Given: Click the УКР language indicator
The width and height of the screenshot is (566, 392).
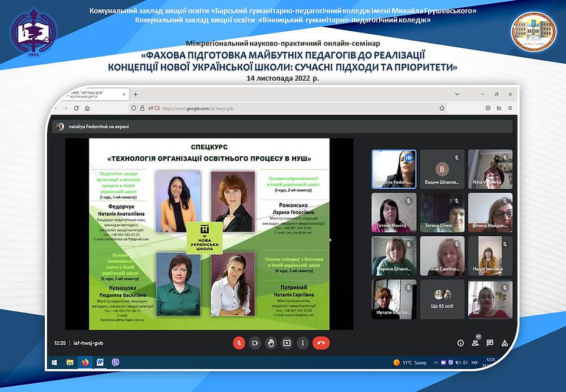Looking at the screenshot, I should point(475,363).
